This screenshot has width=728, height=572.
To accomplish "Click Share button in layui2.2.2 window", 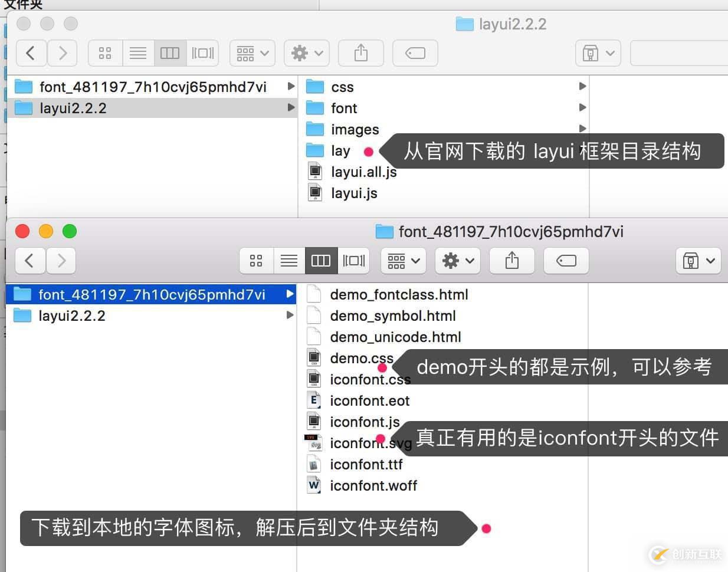I will pos(361,53).
